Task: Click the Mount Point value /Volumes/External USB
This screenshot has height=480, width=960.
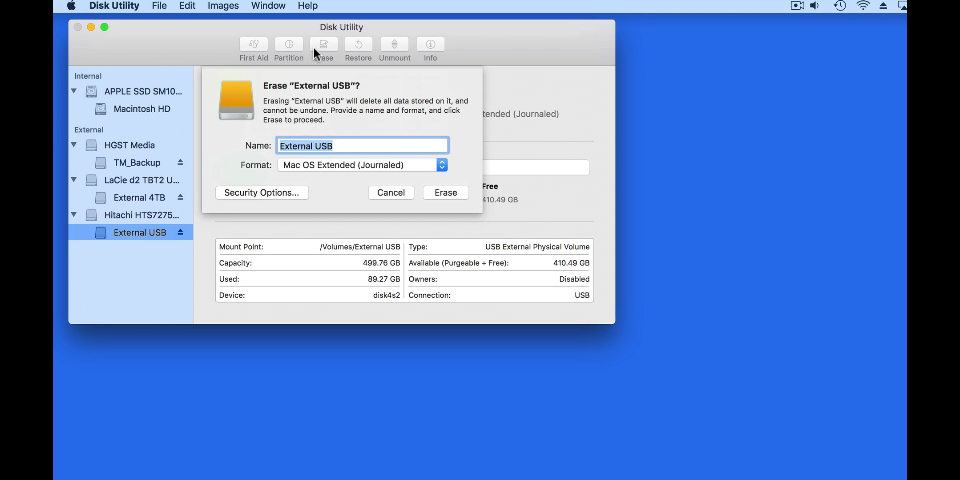Action: (360, 247)
